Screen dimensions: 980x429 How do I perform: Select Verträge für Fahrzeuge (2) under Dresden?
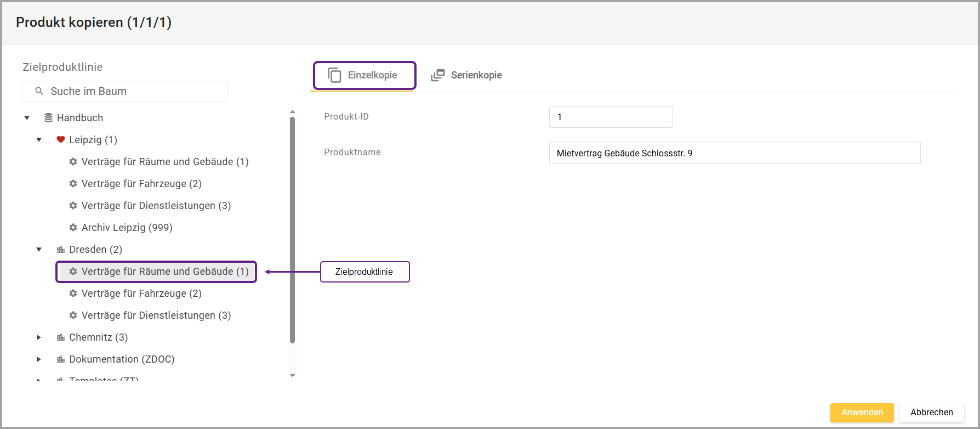[141, 293]
